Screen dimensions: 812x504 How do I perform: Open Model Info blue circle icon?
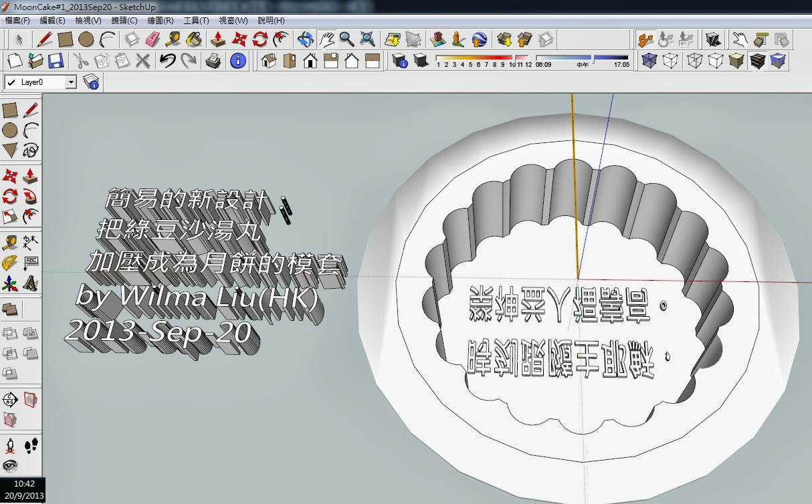(238, 61)
